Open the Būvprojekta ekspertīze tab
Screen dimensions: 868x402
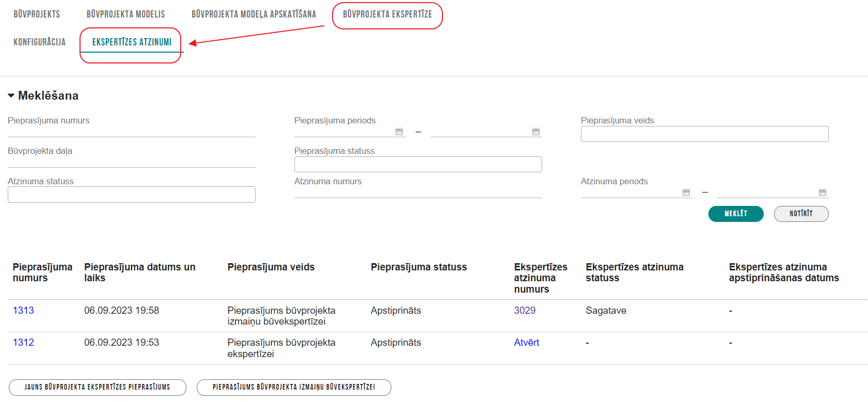tap(387, 14)
